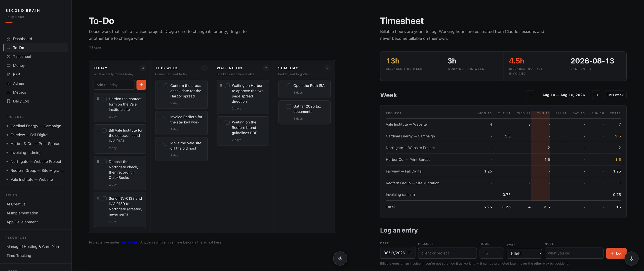Check off Invoice Redfern for stacked work
The image size is (644, 271).
[x=166, y=117]
